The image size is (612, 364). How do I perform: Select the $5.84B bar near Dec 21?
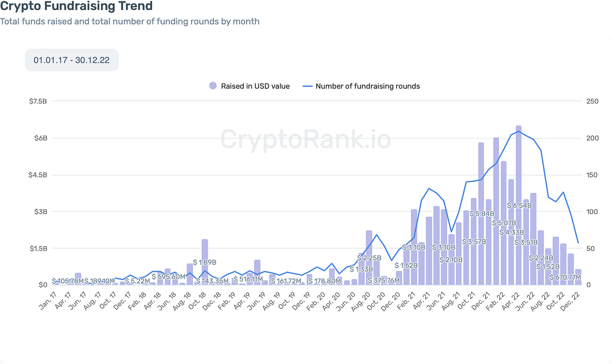(481, 214)
